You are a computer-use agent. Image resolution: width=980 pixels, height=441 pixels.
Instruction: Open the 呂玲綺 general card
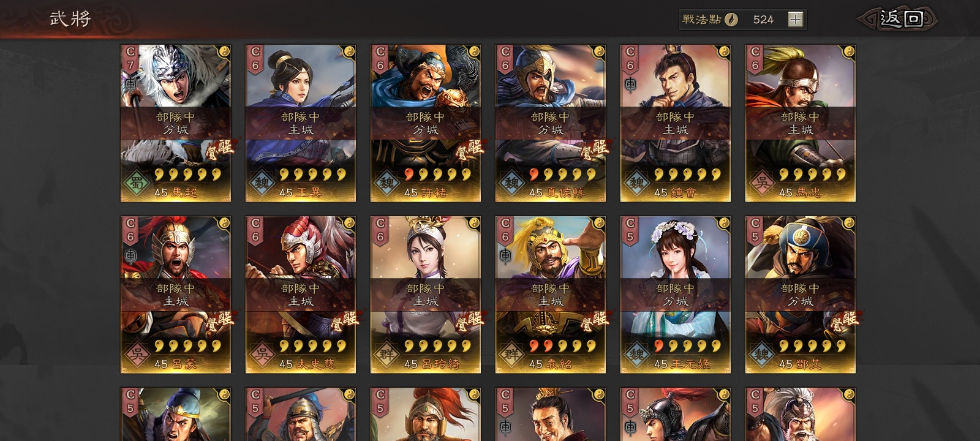point(426,295)
